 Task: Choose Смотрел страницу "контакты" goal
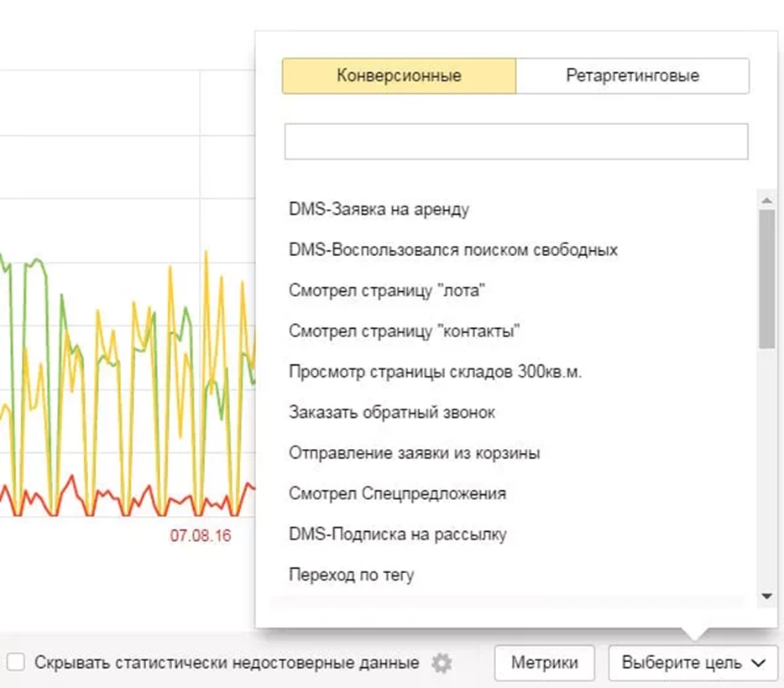point(405,331)
